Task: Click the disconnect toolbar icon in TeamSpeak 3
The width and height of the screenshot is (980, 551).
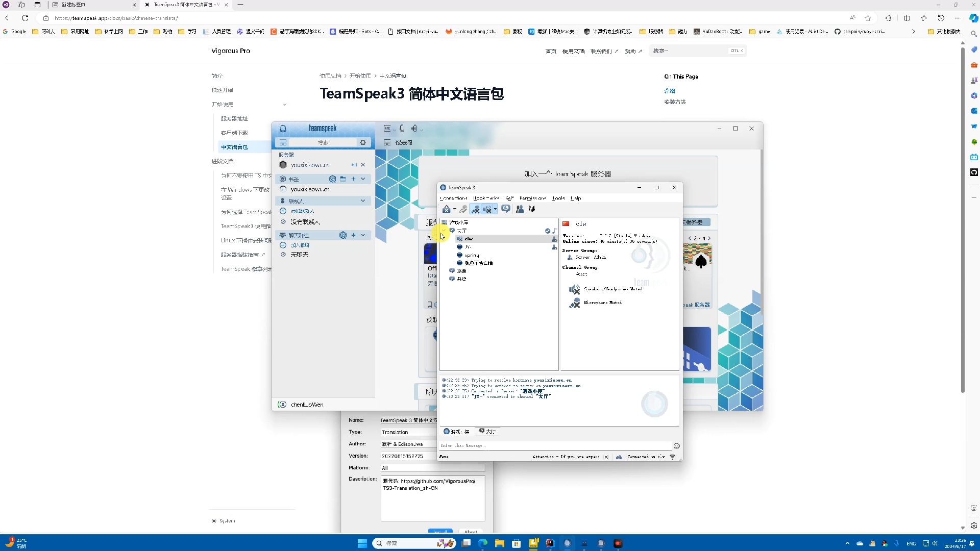Action: tap(447, 209)
